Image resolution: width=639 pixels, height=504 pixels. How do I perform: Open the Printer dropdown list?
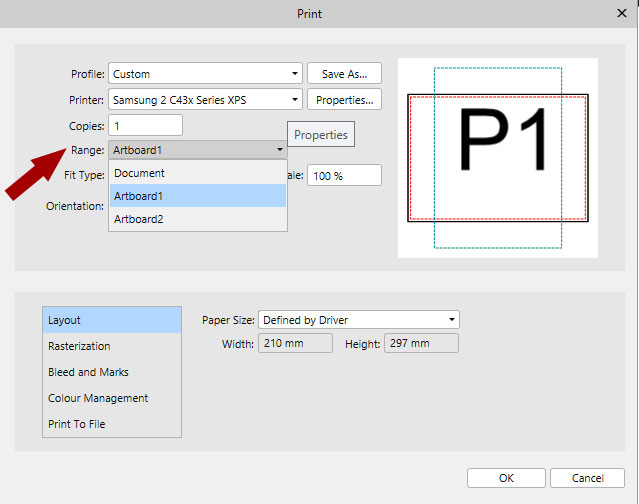tap(205, 100)
